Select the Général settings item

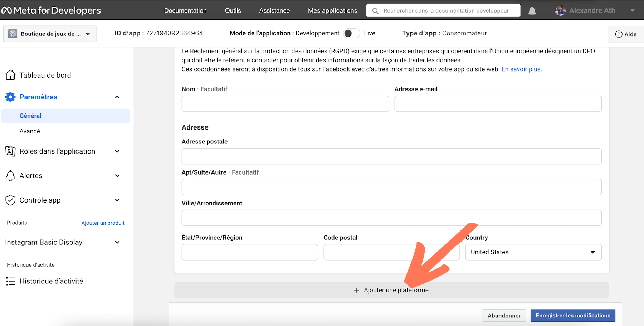click(66, 116)
